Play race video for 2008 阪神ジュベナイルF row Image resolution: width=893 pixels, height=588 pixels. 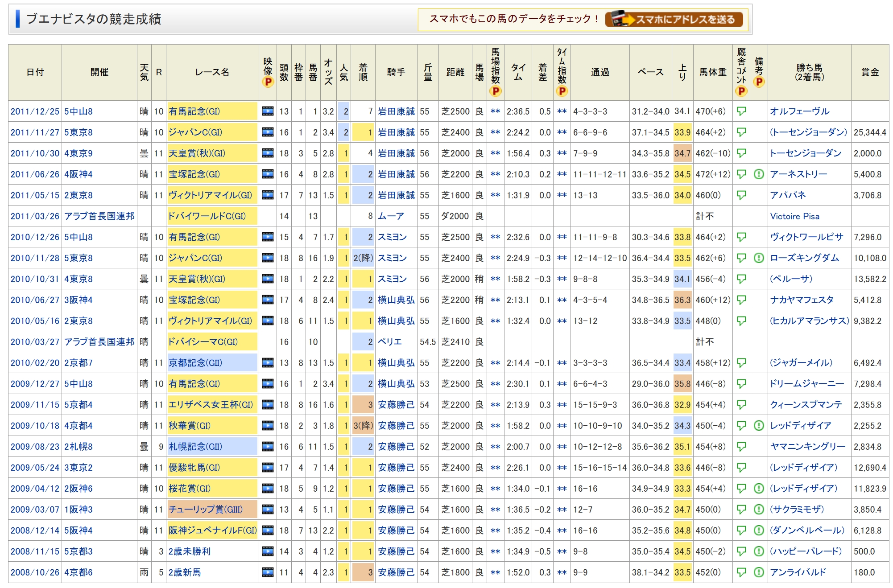(268, 530)
